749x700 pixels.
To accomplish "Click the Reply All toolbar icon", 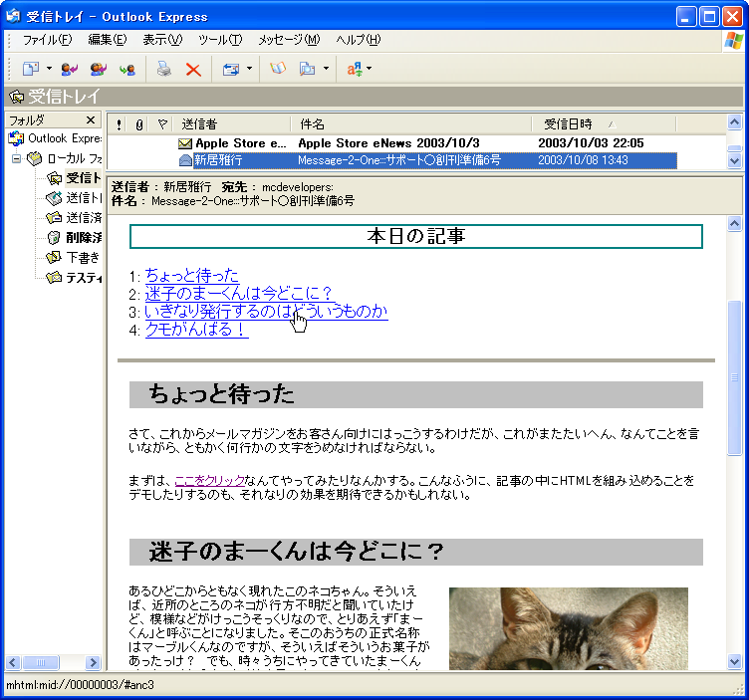I will tap(98, 69).
